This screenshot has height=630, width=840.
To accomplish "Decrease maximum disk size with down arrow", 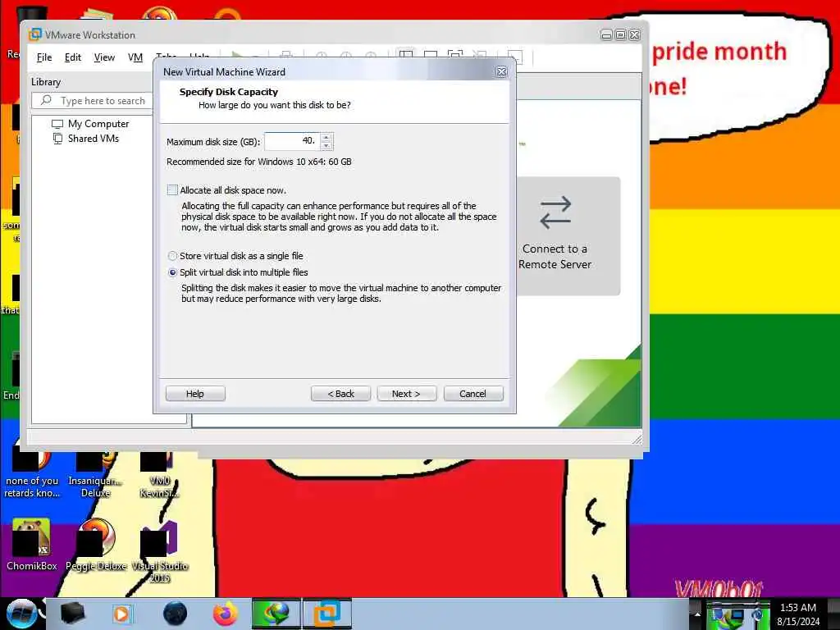I will point(326,146).
